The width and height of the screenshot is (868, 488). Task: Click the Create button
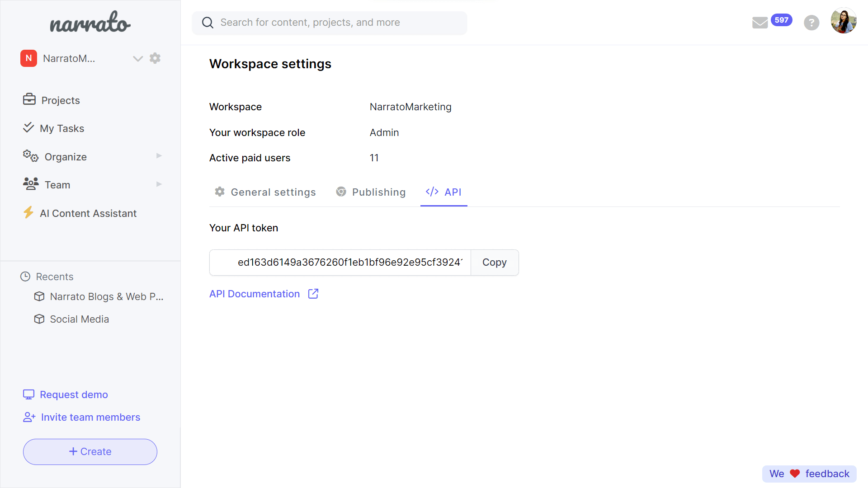90,452
